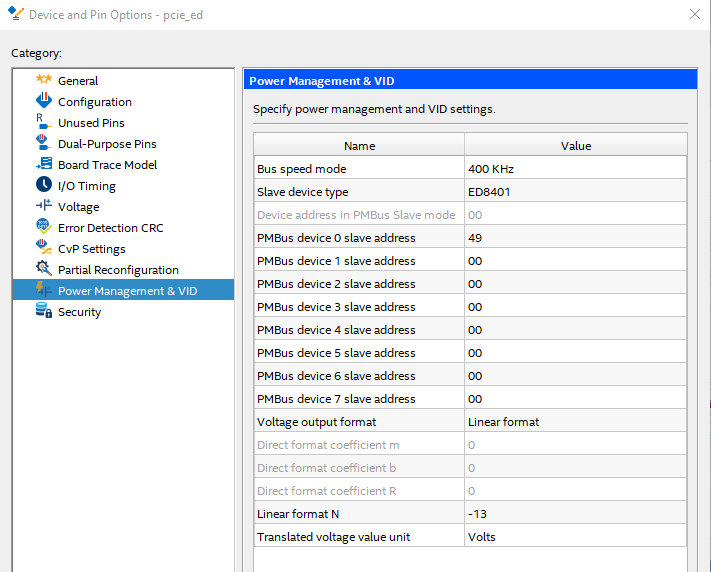
Task: Close the Device and Pin Options dialog
Action: 694,14
